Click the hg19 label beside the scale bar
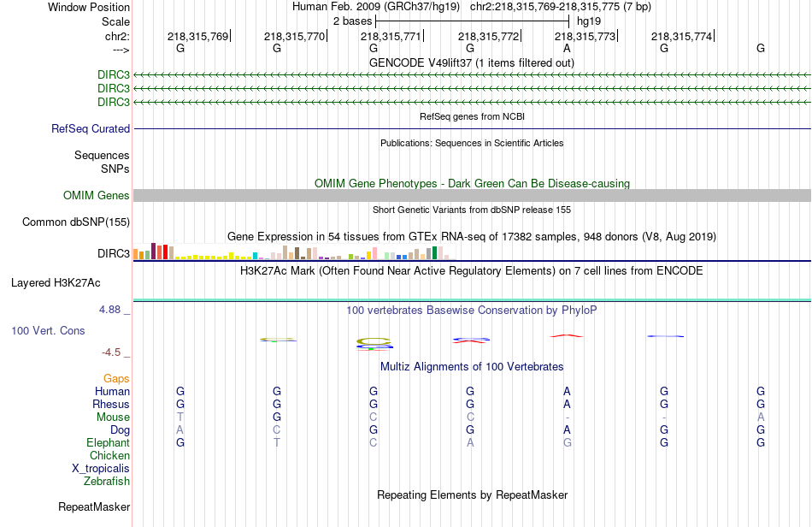Screen dimensions: 812x527 [589, 21]
